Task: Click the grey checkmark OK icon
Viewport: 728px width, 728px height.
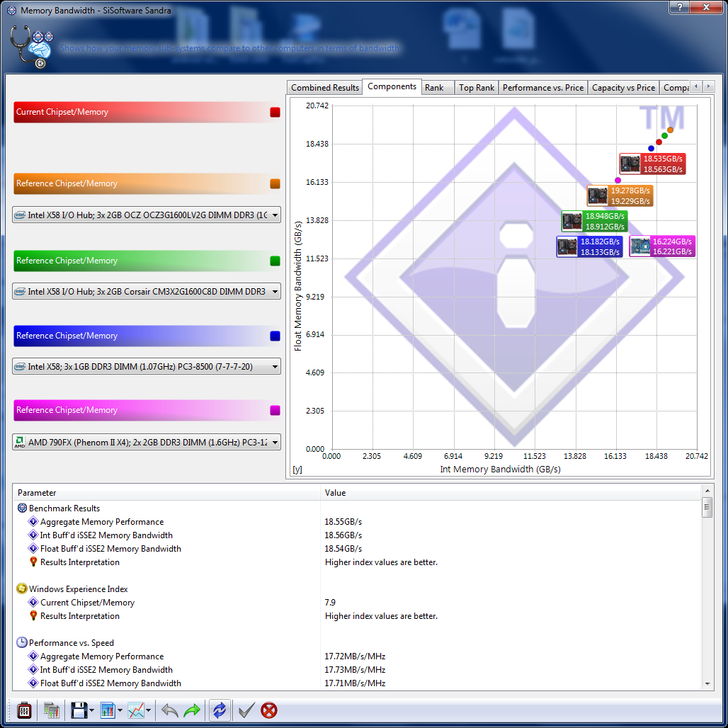Action: point(246,710)
